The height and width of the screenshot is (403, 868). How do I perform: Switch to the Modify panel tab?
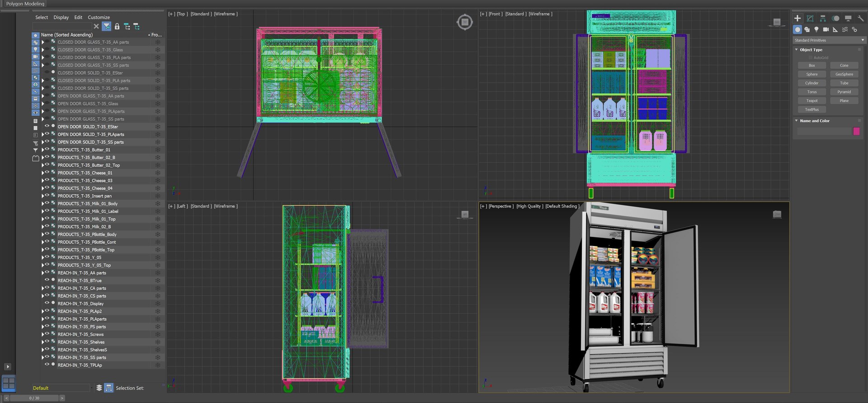click(x=810, y=18)
